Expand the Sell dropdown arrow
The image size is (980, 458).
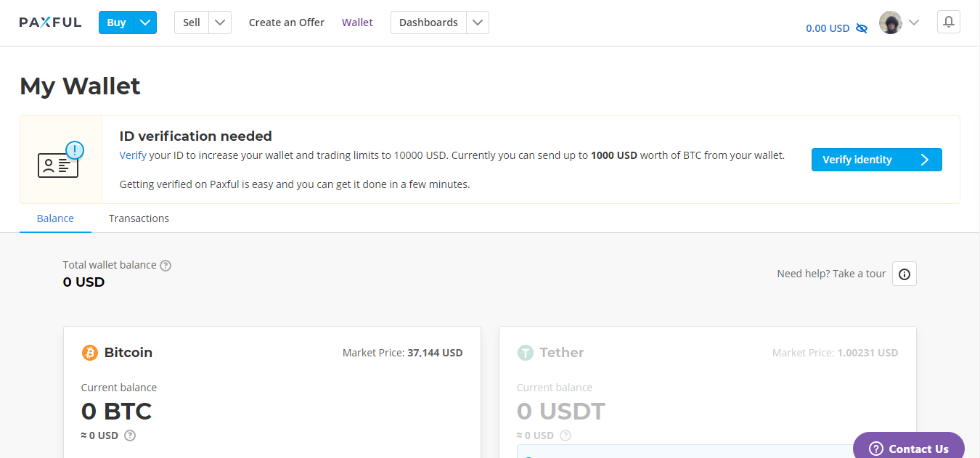click(220, 23)
